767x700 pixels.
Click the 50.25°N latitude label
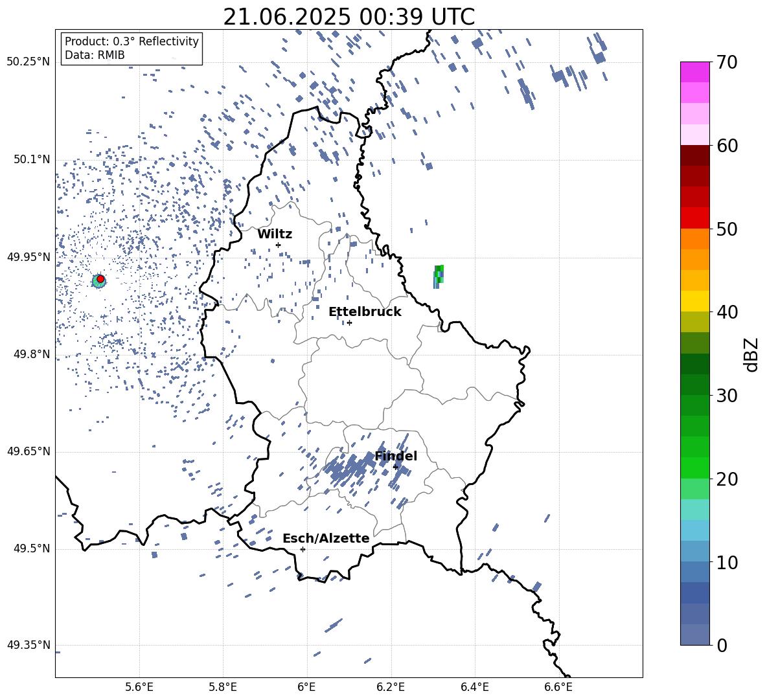[x=28, y=62]
